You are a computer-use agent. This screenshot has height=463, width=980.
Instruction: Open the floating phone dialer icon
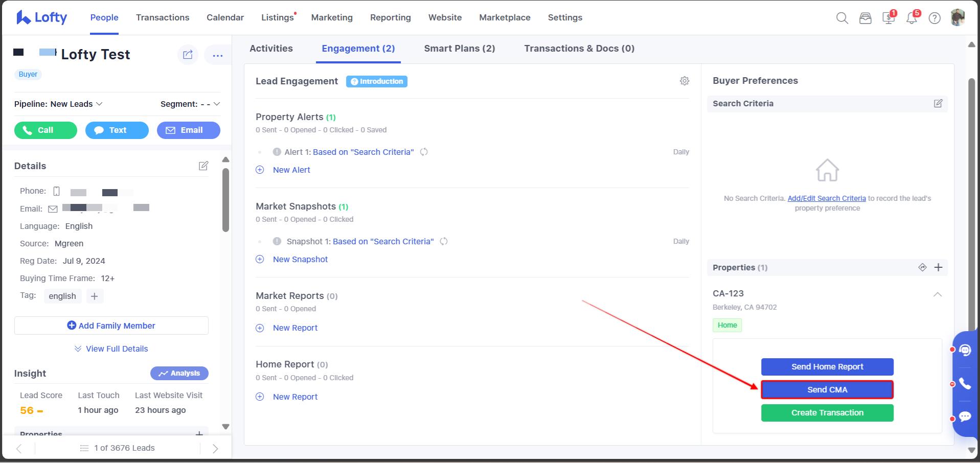(965, 383)
